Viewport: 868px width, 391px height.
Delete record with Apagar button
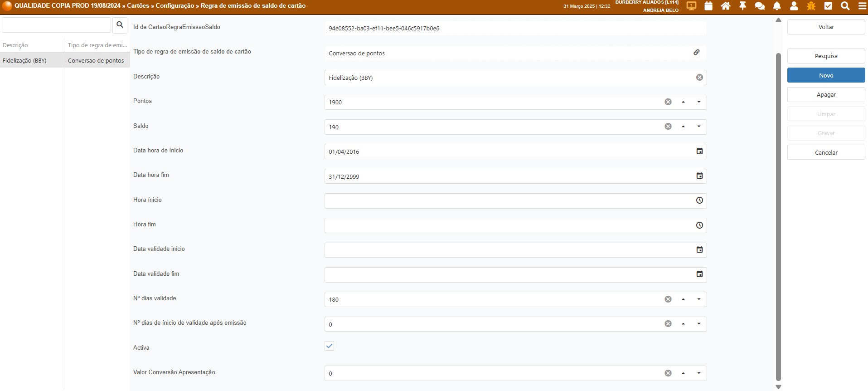(826, 95)
